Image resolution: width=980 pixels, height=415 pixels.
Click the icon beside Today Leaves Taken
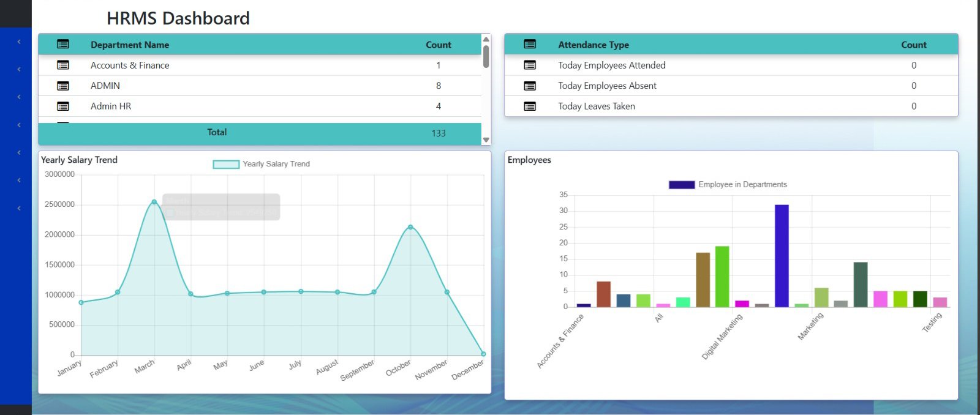click(530, 107)
